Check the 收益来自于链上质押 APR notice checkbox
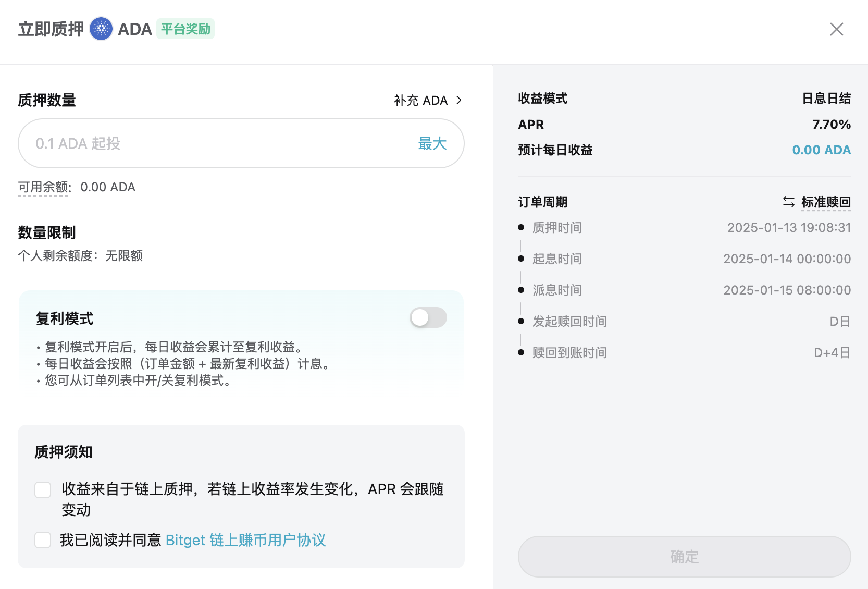Image resolution: width=868 pixels, height=589 pixels. point(43,490)
